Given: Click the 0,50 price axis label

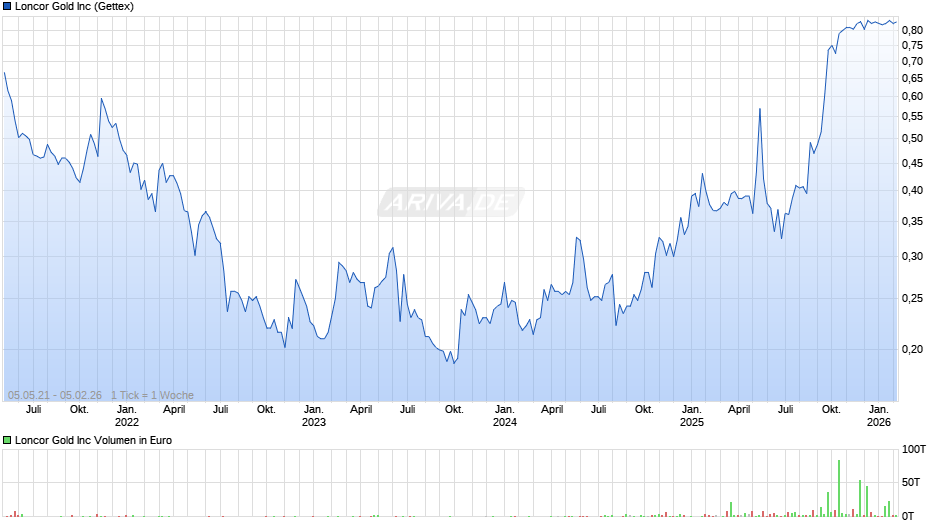Looking at the screenshot, I should 912,139.
